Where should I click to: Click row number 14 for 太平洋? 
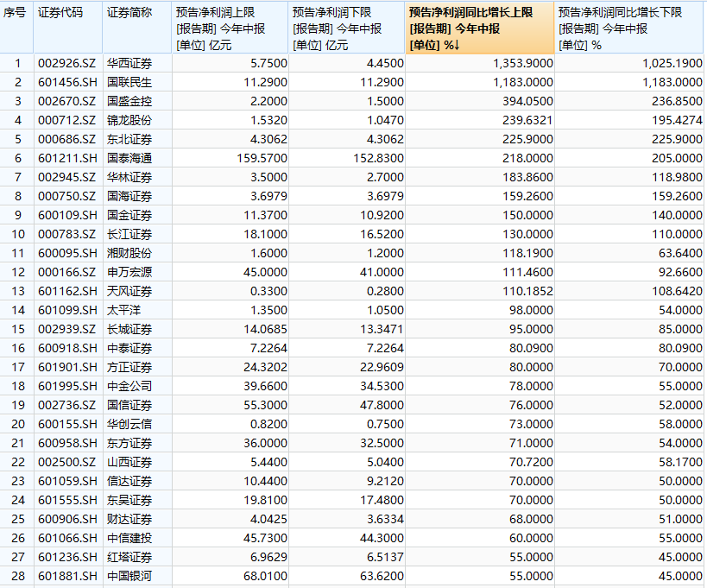(x=16, y=309)
